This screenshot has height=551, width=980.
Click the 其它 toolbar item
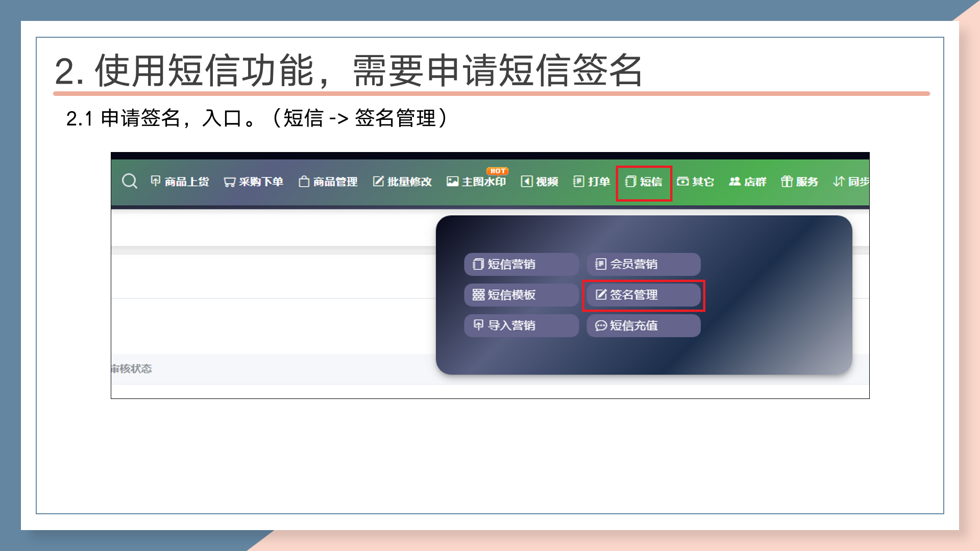[x=695, y=182]
